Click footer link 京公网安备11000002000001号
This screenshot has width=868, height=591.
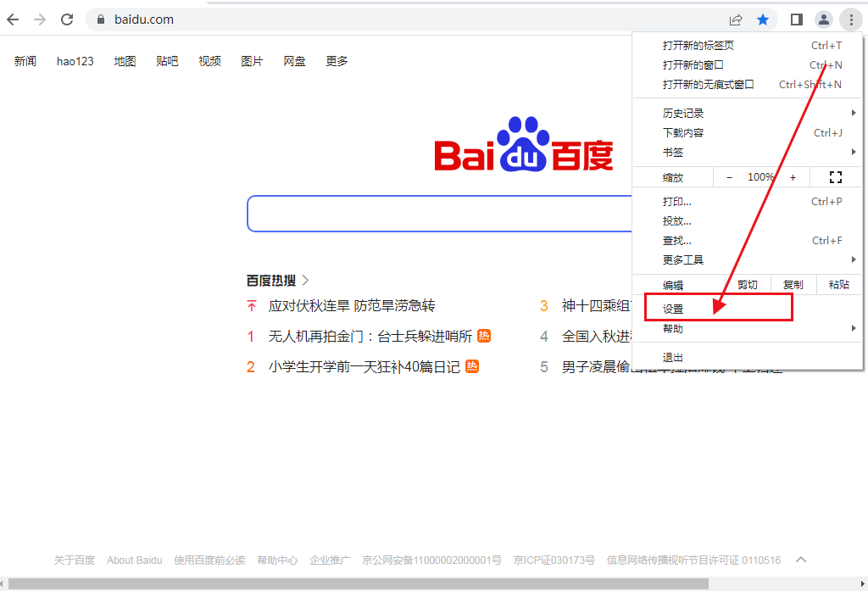(x=431, y=560)
